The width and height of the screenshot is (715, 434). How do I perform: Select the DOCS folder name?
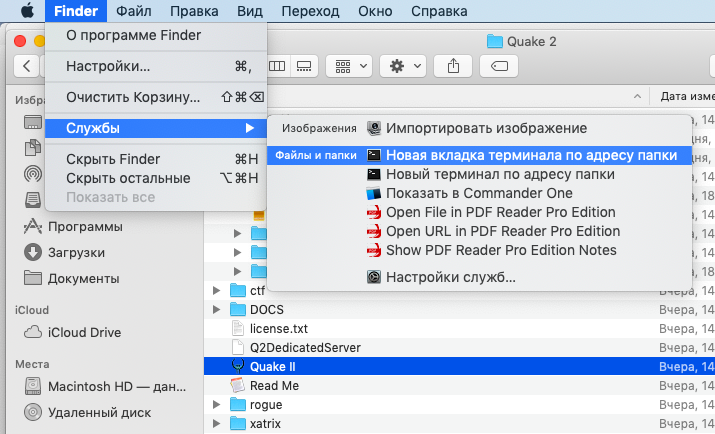pos(267,310)
